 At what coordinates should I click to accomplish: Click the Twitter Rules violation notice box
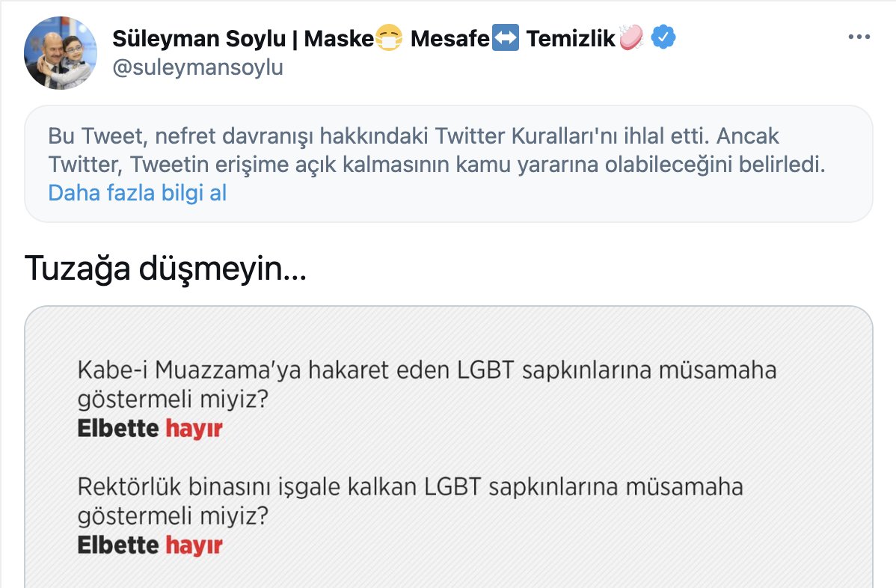click(449, 164)
